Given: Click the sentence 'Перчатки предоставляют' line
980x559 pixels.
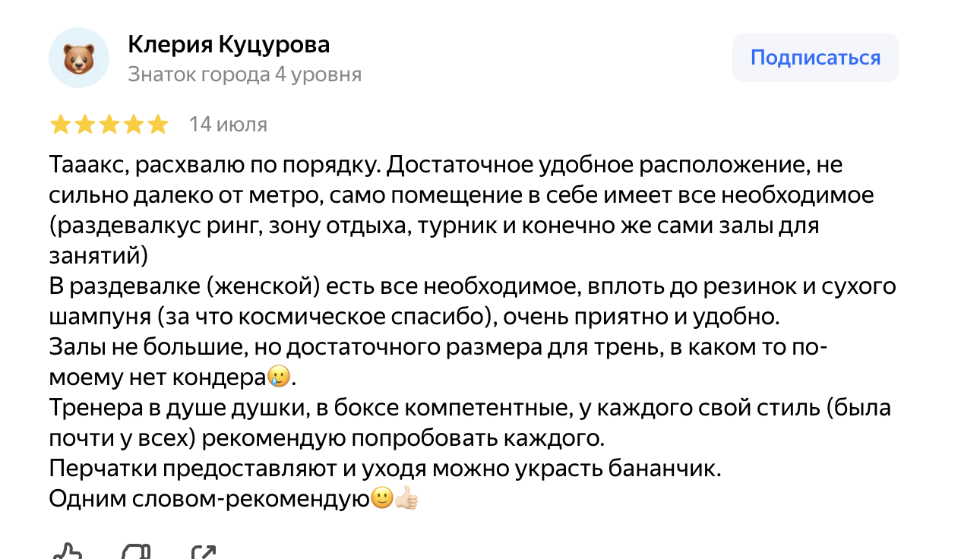Looking at the screenshot, I should 384,469.
